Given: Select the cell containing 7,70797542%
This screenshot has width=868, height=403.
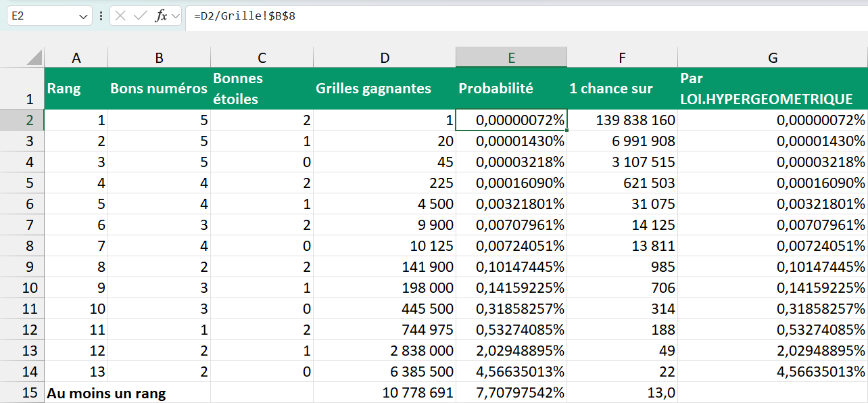Looking at the screenshot, I should point(512,393).
